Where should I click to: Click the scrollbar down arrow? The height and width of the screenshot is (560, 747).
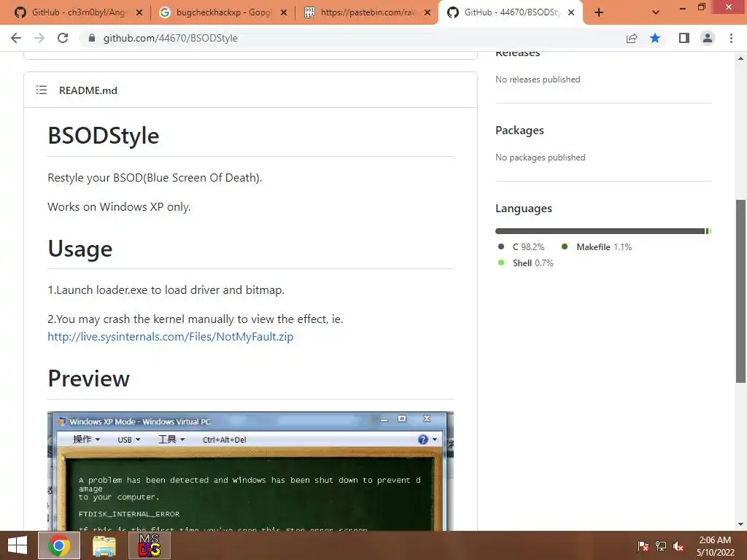(740, 524)
